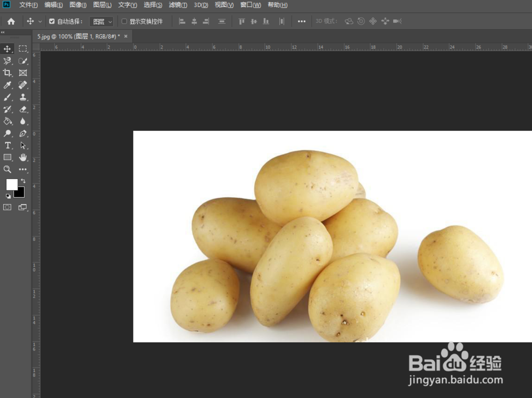
Task: Collapse the toolbox double-arrow
Action: (x=3, y=32)
